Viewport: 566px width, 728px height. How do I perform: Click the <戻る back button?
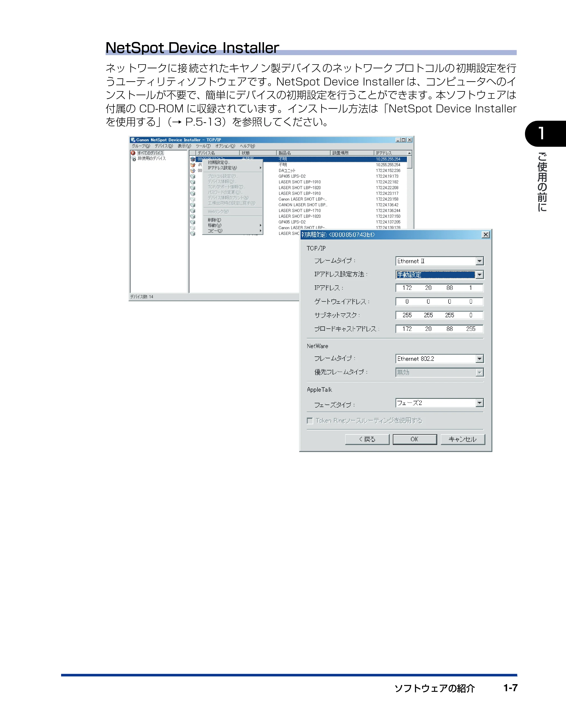pyautogui.click(x=367, y=439)
